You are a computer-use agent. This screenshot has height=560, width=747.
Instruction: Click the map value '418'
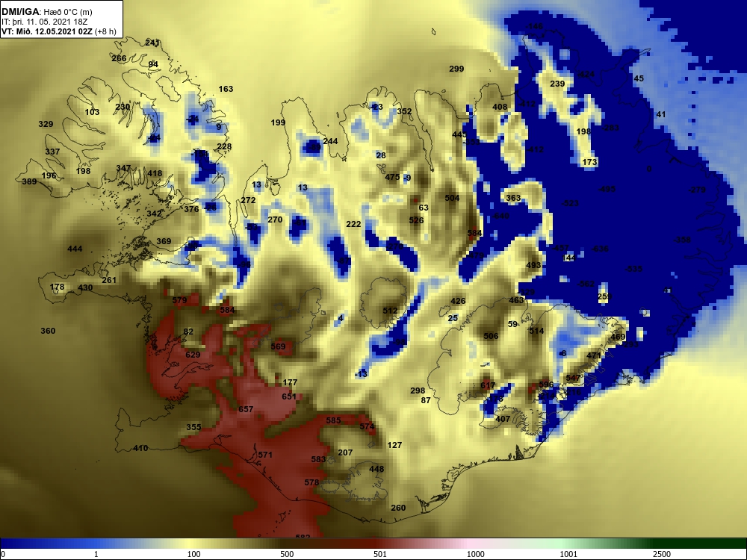(155, 174)
